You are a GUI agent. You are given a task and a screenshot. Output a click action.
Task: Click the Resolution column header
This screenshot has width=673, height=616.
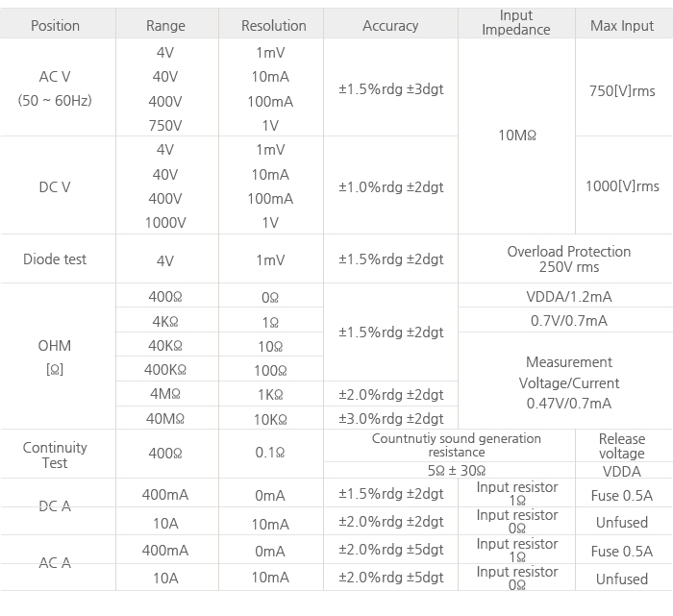(x=273, y=25)
